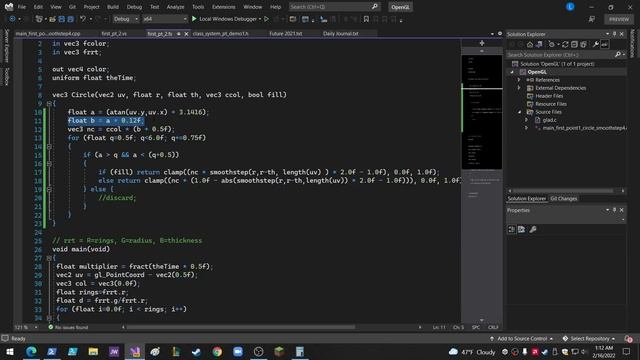The image size is (640, 360).
Task: Click the Save All toolbar icon
Action: tap(71, 19)
